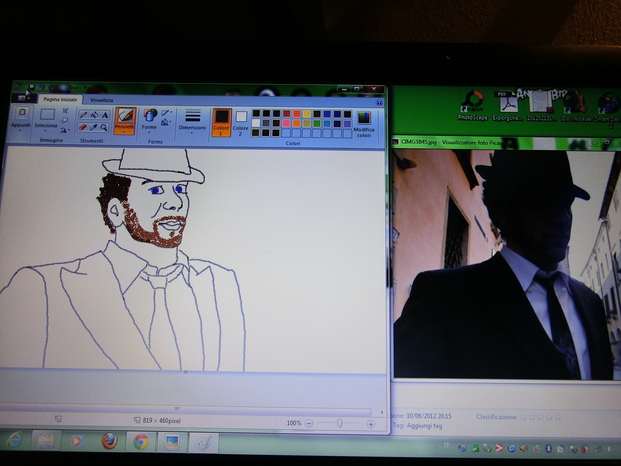This screenshot has width=621, height=466.
Task: Select the Pencil tool in Paint
Action: pyautogui.click(x=83, y=115)
